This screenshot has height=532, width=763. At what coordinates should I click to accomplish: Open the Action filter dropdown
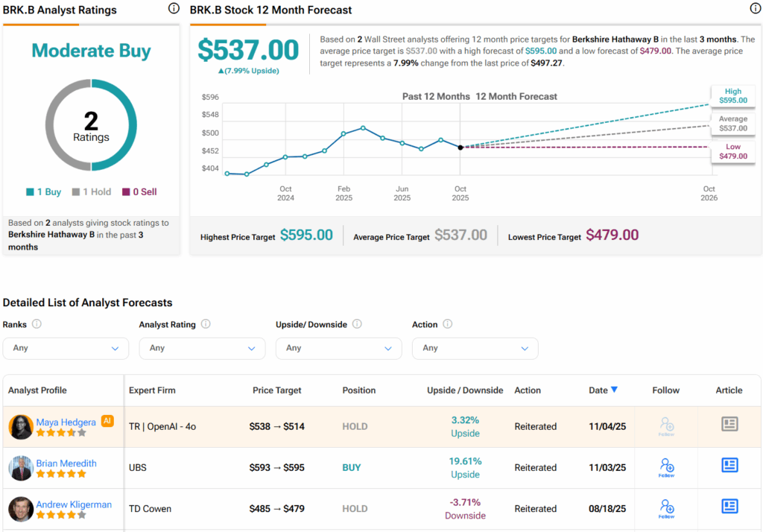coord(475,348)
